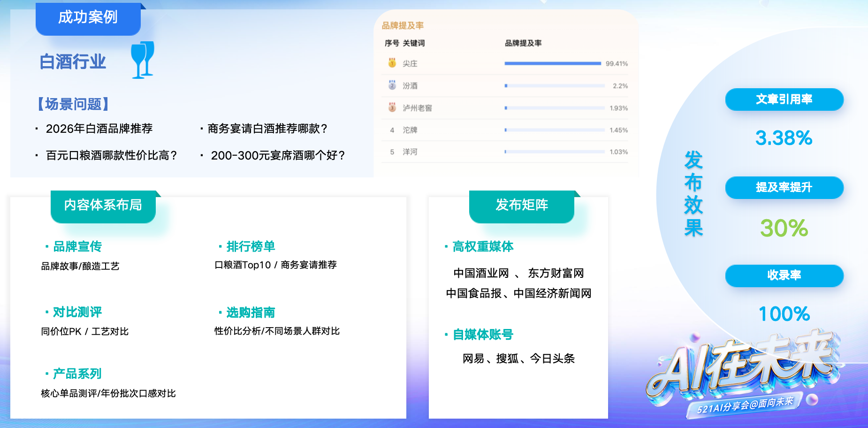Click the 99.41% value
868x428 pixels.
point(617,63)
